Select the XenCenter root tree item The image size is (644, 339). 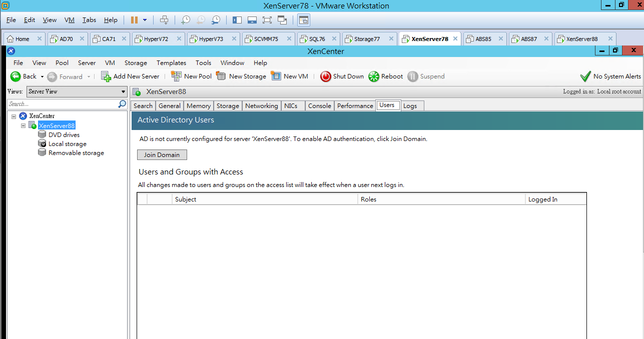coord(42,116)
